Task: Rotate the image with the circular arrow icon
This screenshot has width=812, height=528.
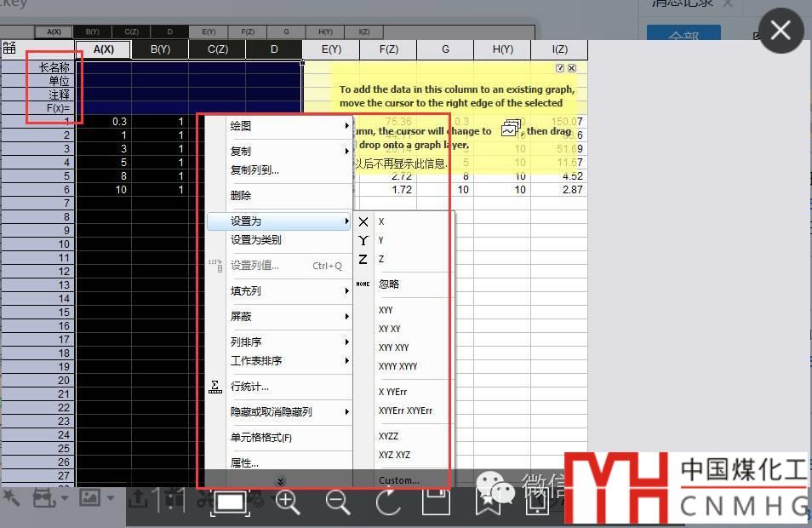Action: pyautogui.click(x=388, y=502)
